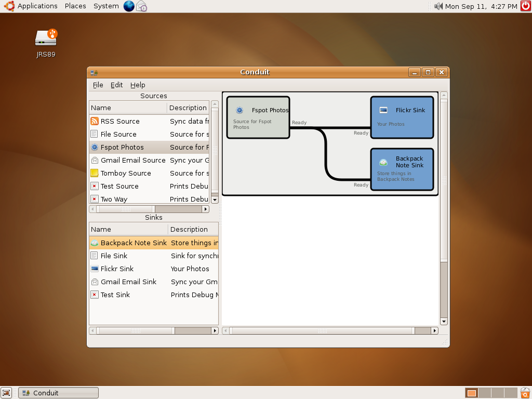
Task: Select the Gmail Email Source row name
Action: [133, 160]
